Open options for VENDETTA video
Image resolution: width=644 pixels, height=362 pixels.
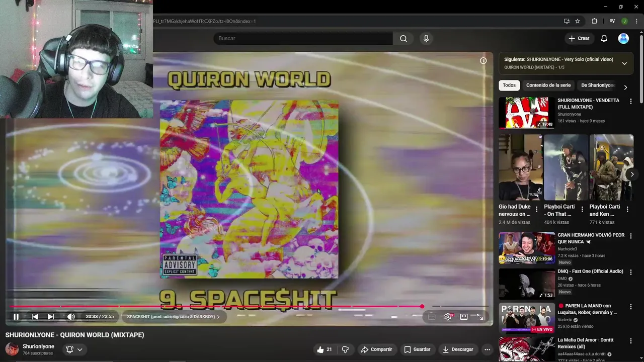[x=630, y=101]
